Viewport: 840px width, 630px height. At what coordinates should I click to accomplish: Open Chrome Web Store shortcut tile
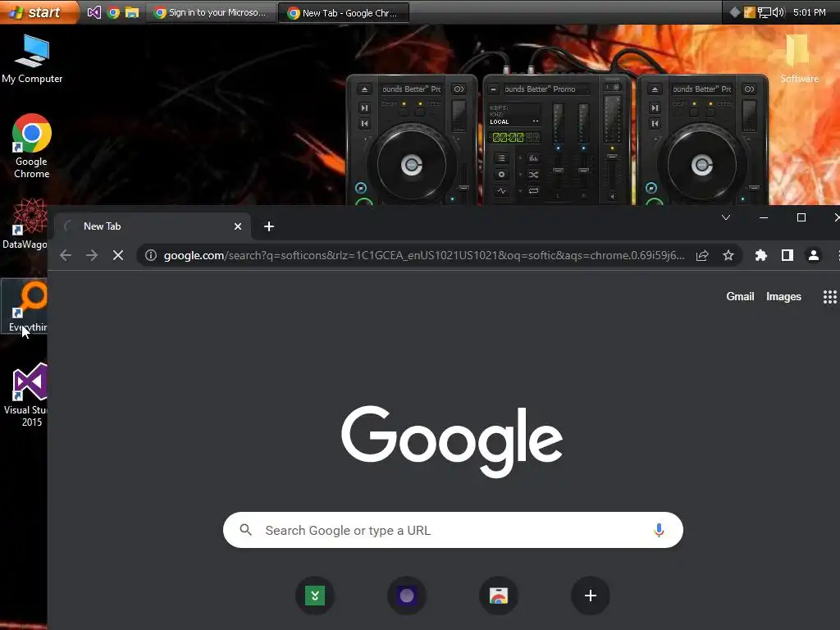[498, 596]
